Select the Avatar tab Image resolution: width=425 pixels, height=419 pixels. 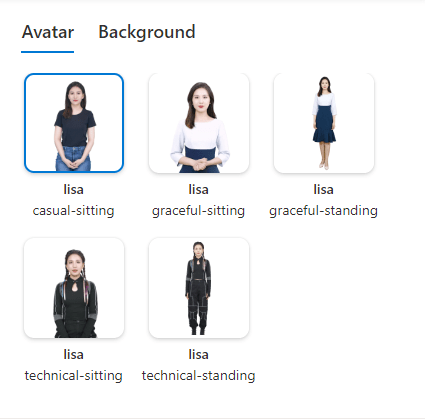(x=48, y=32)
